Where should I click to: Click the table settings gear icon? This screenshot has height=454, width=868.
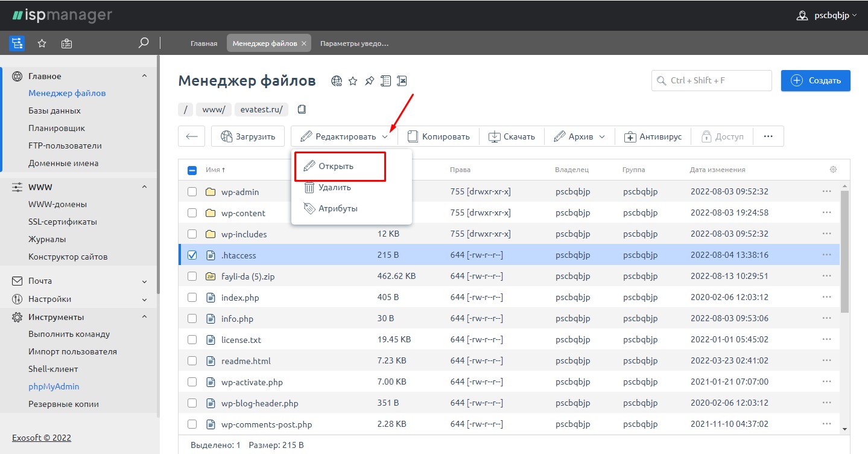pos(834,170)
